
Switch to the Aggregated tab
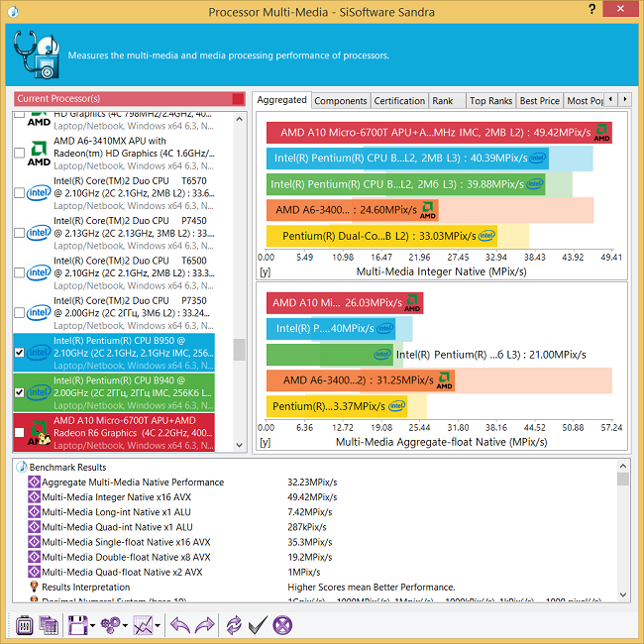pyautogui.click(x=281, y=100)
